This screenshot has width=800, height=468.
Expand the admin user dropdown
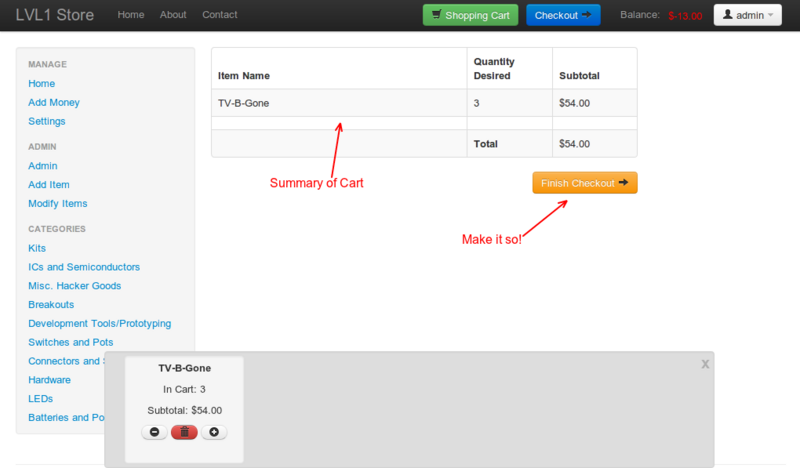click(747, 15)
